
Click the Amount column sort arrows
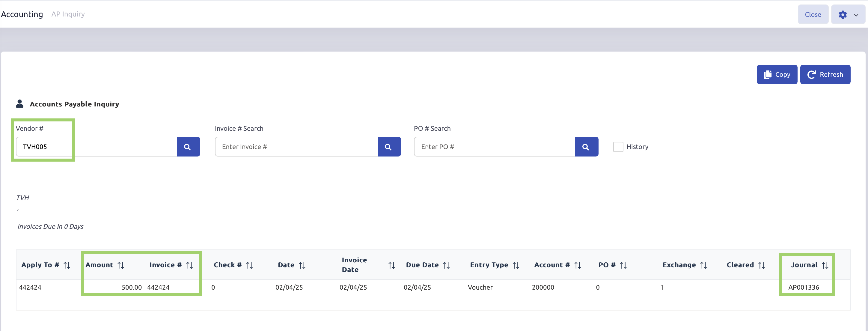pos(121,266)
